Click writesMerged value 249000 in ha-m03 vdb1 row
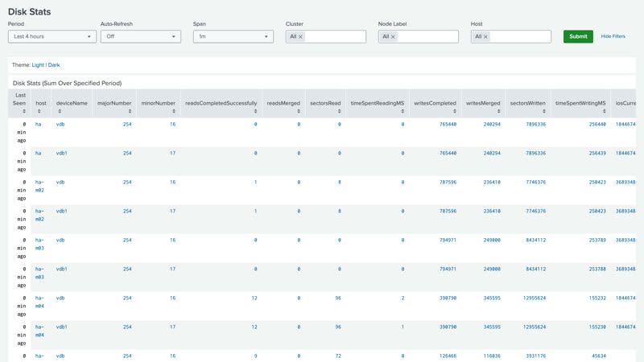This screenshot has height=362, width=644. point(492,269)
